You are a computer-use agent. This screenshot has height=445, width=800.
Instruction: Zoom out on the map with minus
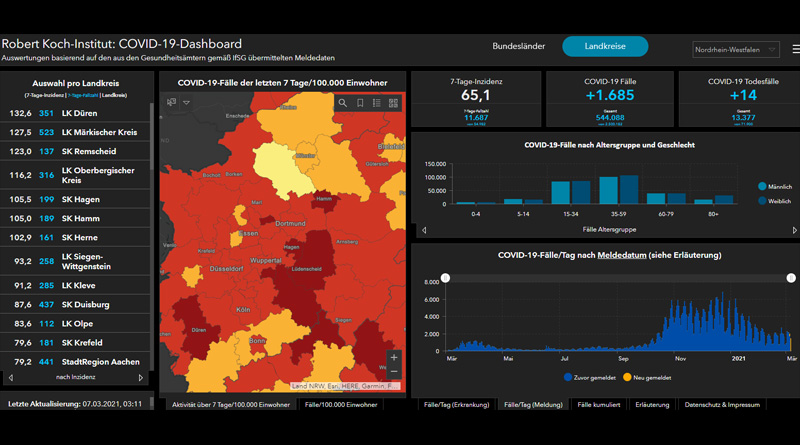pyautogui.click(x=394, y=372)
